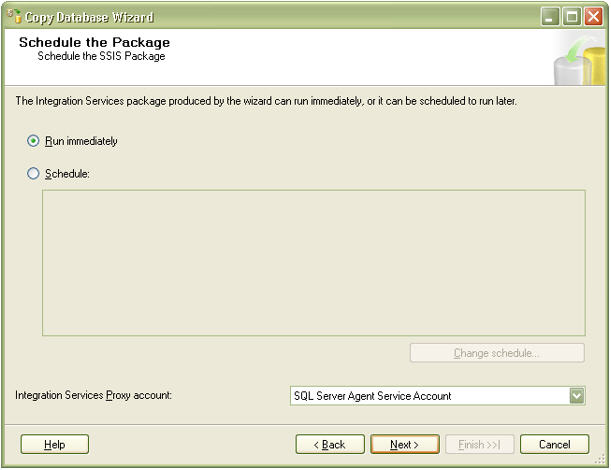This screenshot has height=470, width=611.
Task: Click the Integration Services package description text
Action: coord(266,101)
